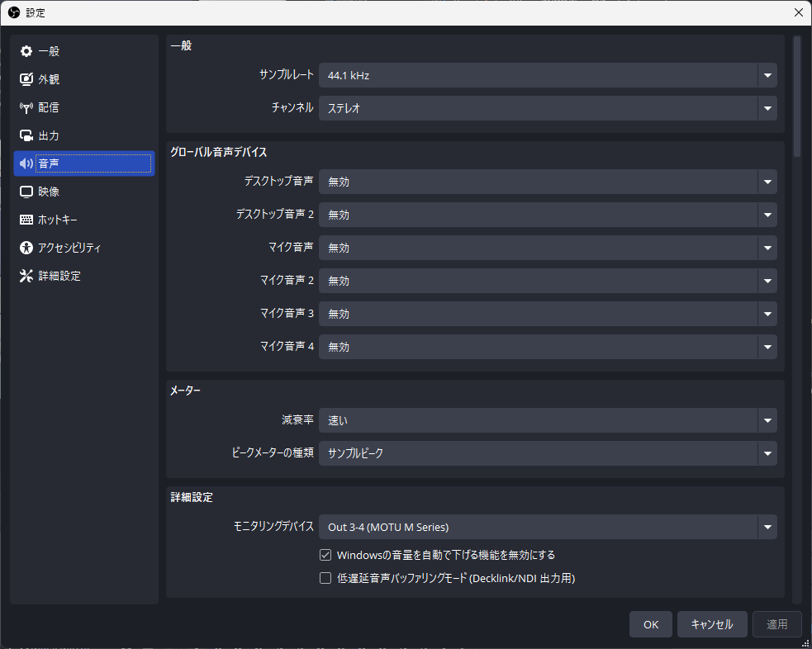Click the monitor icon for 映像 settings
The image size is (812, 649).
(26, 191)
